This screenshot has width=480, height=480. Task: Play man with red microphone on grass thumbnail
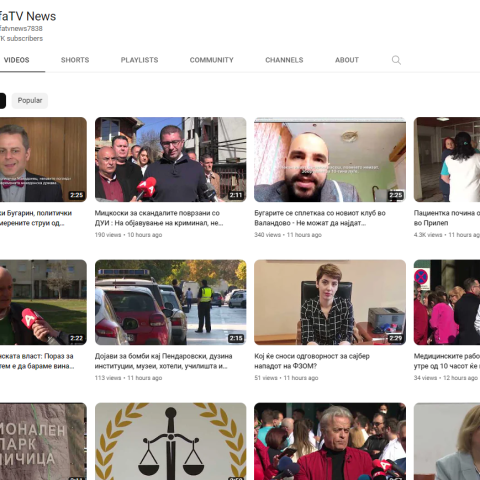pos(43,302)
